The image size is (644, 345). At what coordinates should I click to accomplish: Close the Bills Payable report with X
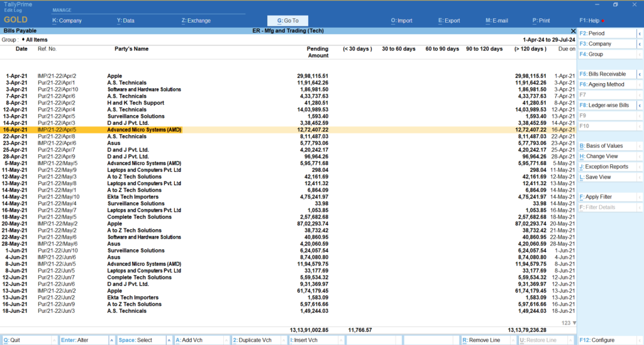click(573, 31)
